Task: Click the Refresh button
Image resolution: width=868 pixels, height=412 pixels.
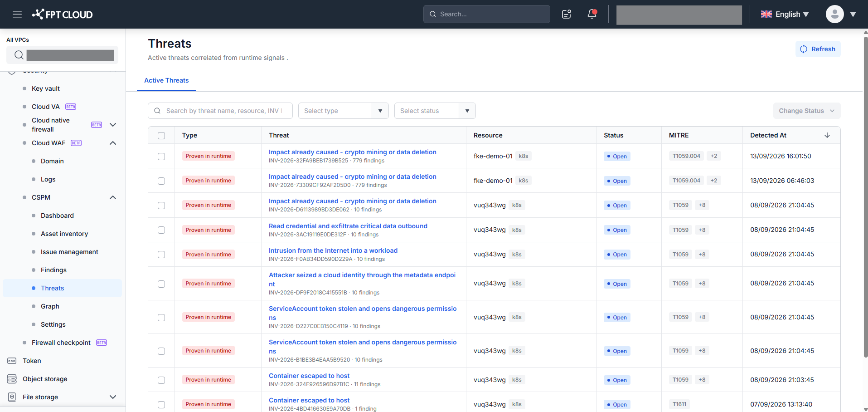Action: tap(818, 49)
